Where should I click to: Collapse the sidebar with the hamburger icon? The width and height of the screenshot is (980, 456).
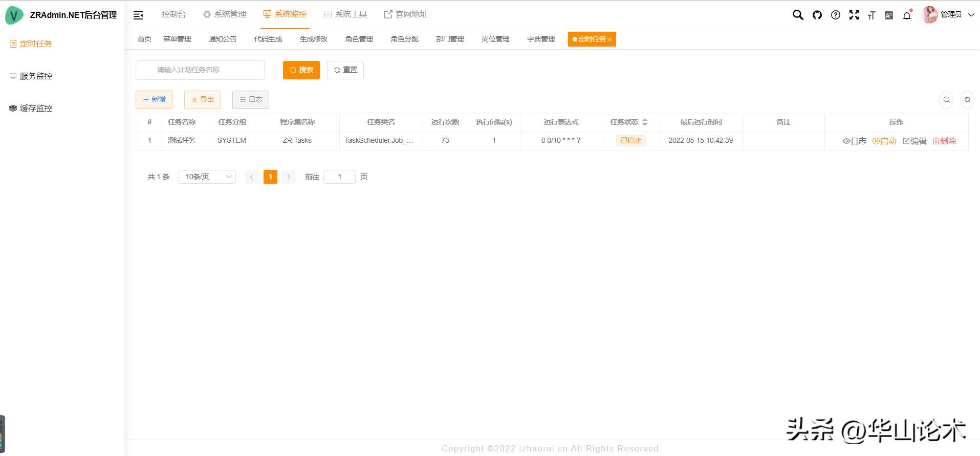(x=138, y=15)
